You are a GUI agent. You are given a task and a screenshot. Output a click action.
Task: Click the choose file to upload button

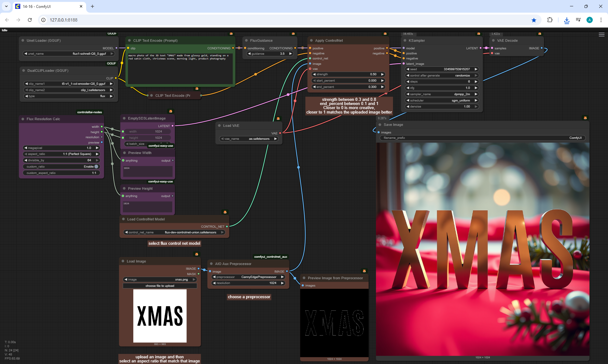click(160, 286)
